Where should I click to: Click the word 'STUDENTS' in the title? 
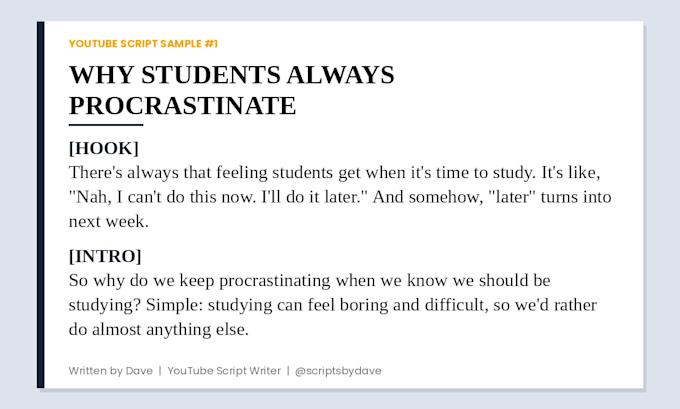pos(211,75)
